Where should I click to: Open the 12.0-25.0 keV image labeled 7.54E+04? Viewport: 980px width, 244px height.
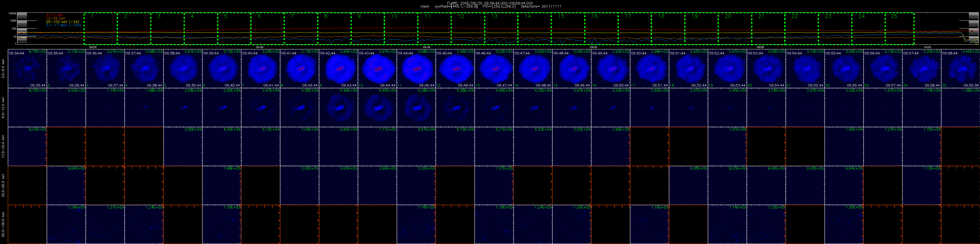click(299, 147)
